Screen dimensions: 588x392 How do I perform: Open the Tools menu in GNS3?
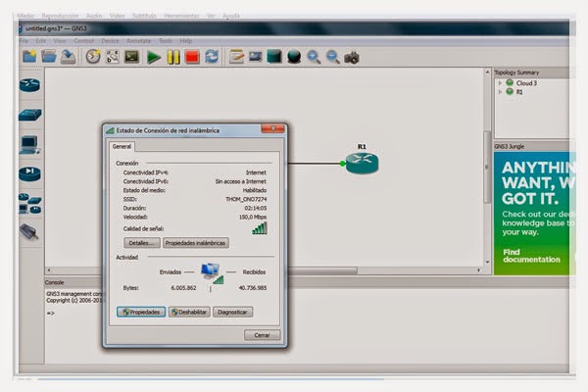165,41
